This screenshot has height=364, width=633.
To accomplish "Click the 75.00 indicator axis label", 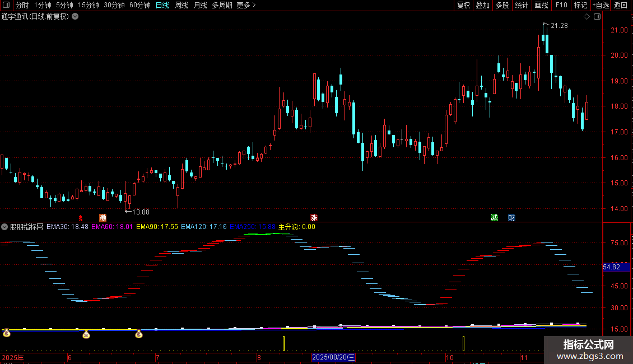I will click(619, 243).
